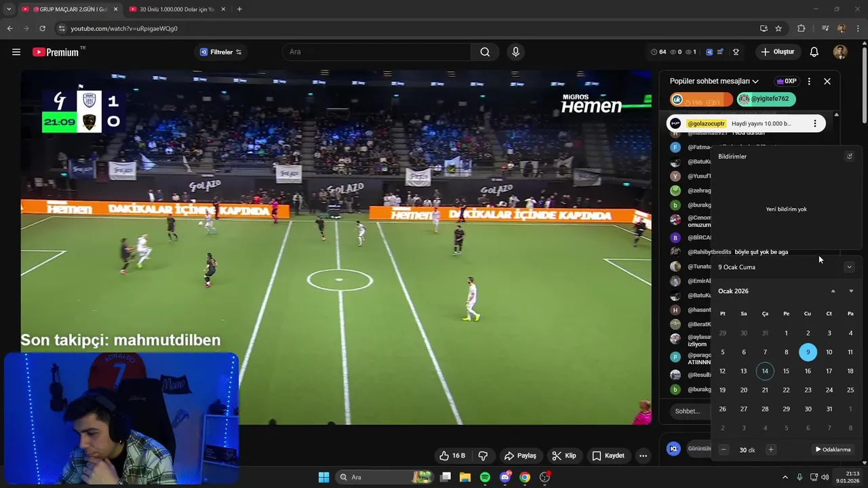Click the Ocak 2026 month header
Viewport: 868px width, 488px height.
tap(733, 291)
